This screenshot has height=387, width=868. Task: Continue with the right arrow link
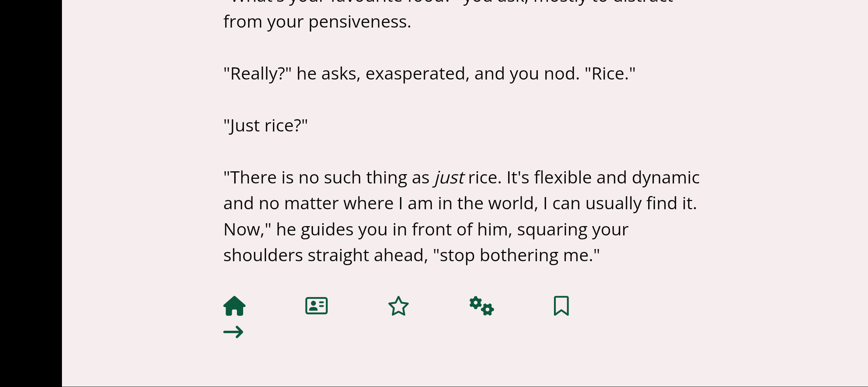233,332
